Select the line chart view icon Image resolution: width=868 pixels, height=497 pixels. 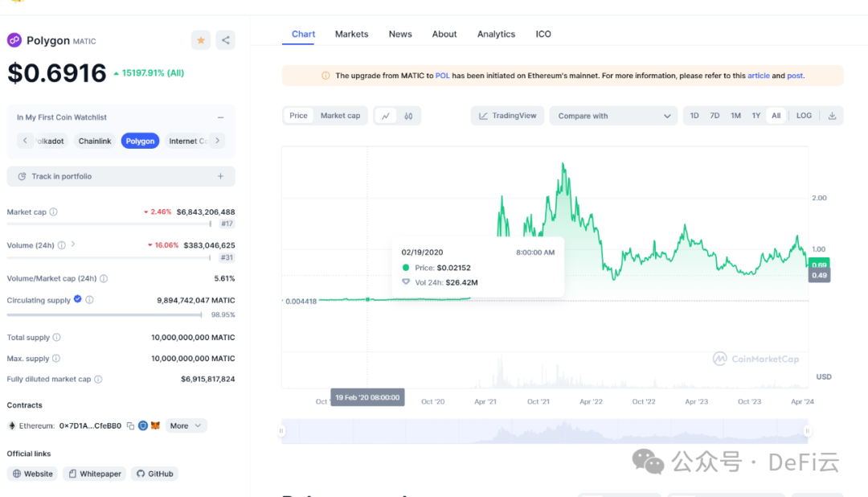(386, 116)
